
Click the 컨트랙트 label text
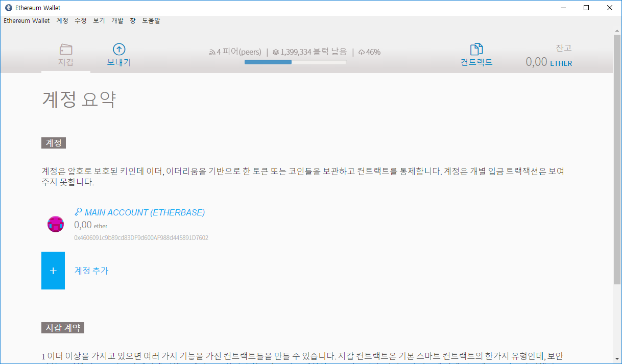(476, 62)
